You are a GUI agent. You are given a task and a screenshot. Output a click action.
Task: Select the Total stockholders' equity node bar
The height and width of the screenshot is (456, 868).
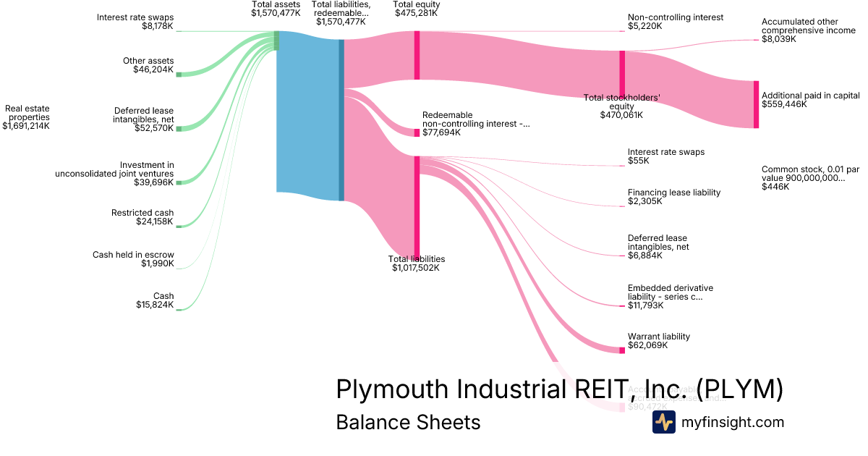tap(622, 72)
